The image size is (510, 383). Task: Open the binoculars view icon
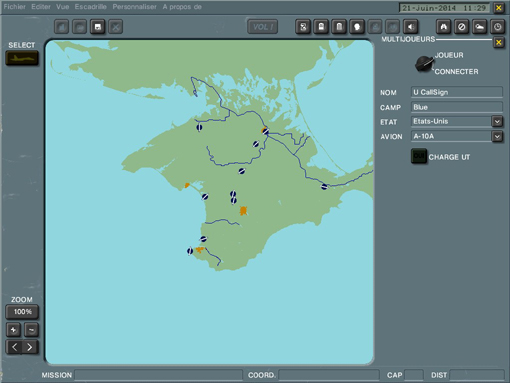(x=444, y=27)
